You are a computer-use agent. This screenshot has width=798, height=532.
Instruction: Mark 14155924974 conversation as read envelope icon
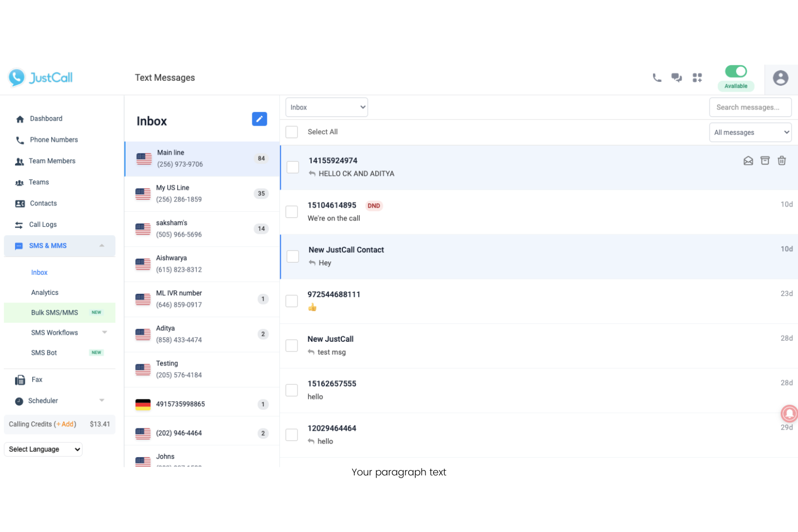tap(748, 161)
